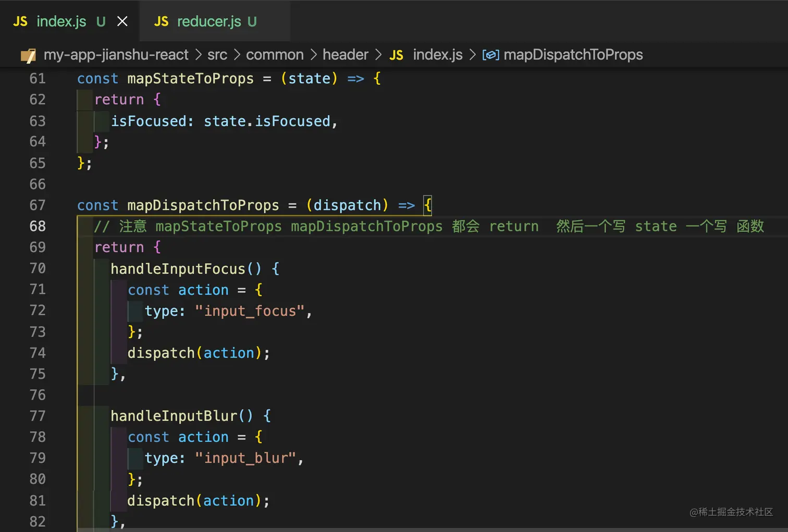The width and height of the screenshot is (788, 532).
Task: Open the common breadcrumb folder
Action: pyautogui.click(x=275, y=55)
